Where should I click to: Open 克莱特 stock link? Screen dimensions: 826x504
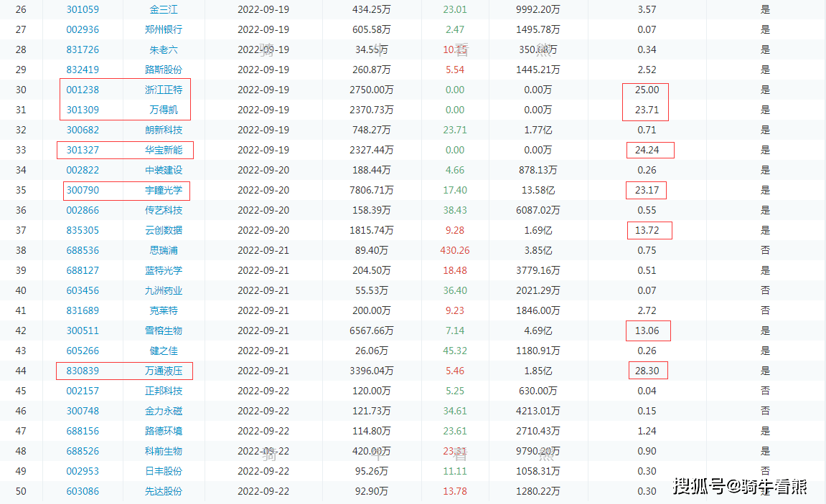pos(164,310)
